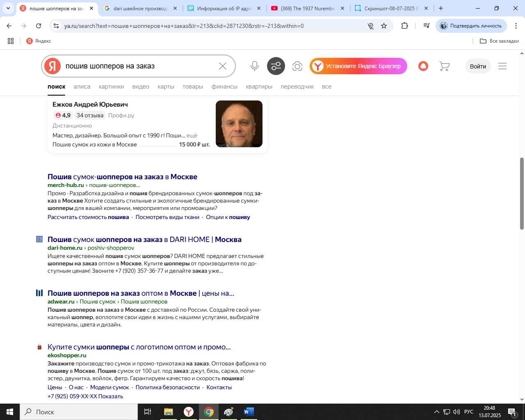Close the YouTube Nuremberg tab

click(342, 8)
